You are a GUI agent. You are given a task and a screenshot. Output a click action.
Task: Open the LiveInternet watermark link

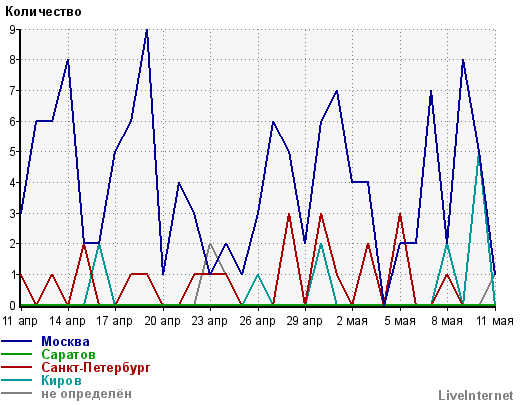(475, 395)
